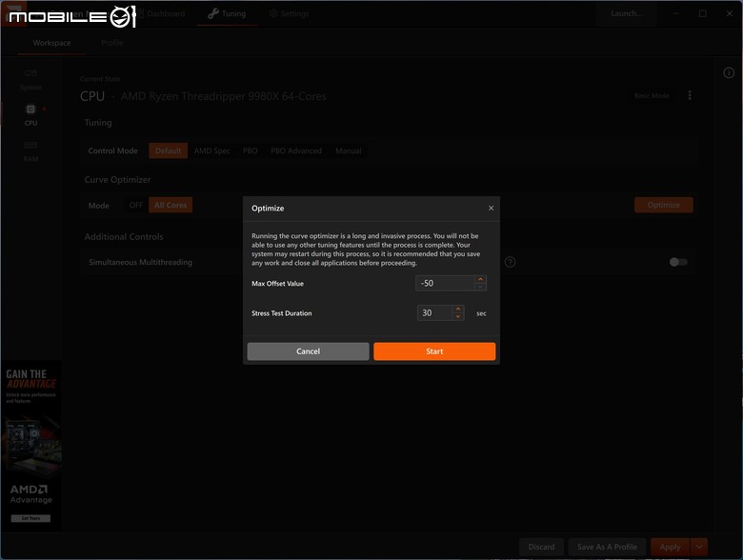Screen dimensions: 743x560
Task: Decrease the Stress Test Duration stepper
Action: pos(458,316)
